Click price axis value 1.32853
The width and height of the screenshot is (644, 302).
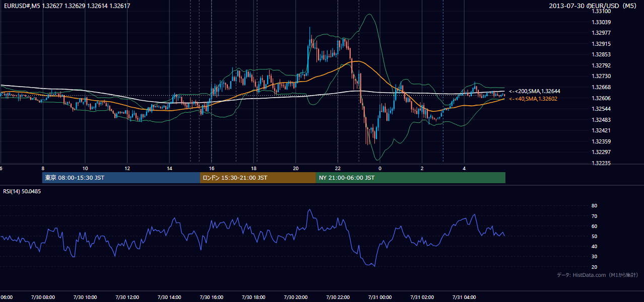click(x=601, y=54)
